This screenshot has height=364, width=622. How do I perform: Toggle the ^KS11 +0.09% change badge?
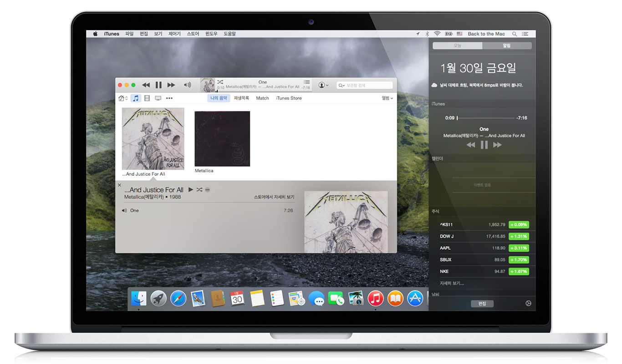pos(519,225)
